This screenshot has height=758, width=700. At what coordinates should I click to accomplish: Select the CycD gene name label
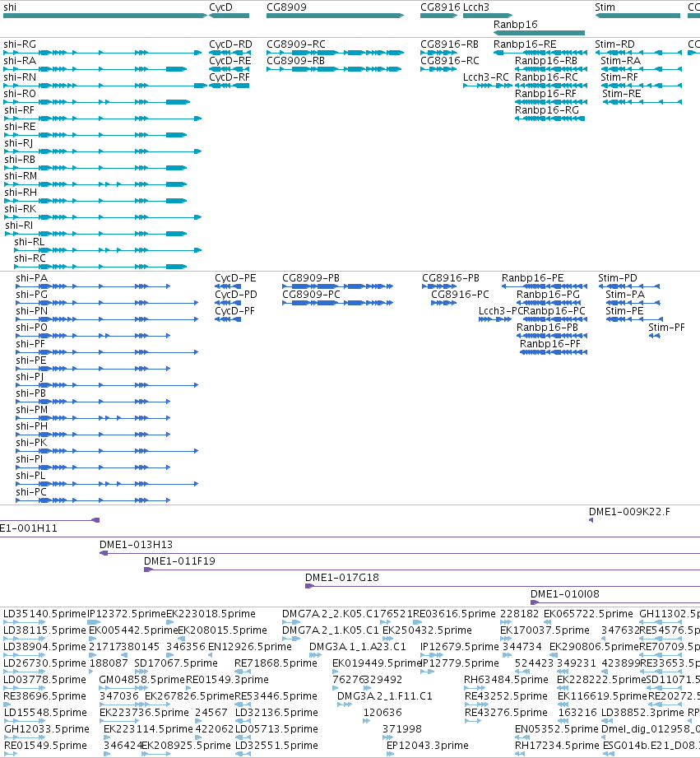(x=220, y=7)
